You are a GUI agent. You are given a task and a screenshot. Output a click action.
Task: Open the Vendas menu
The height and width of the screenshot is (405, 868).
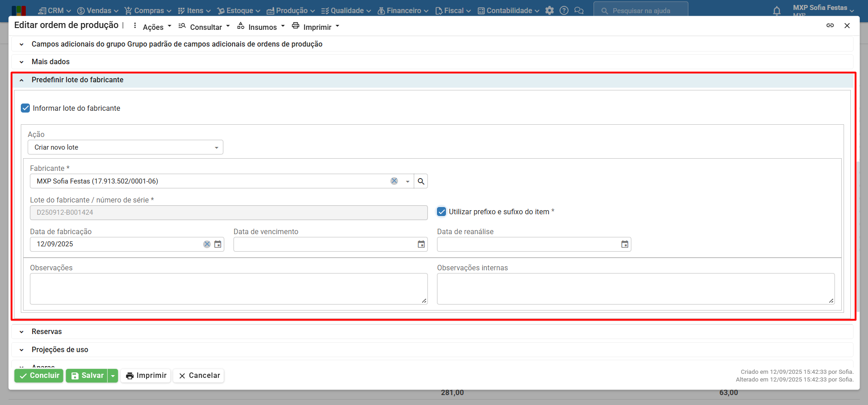click(98, 10)
